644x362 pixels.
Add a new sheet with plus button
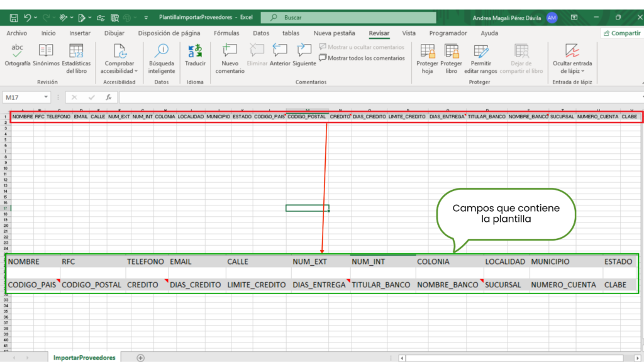coord(140,358)
